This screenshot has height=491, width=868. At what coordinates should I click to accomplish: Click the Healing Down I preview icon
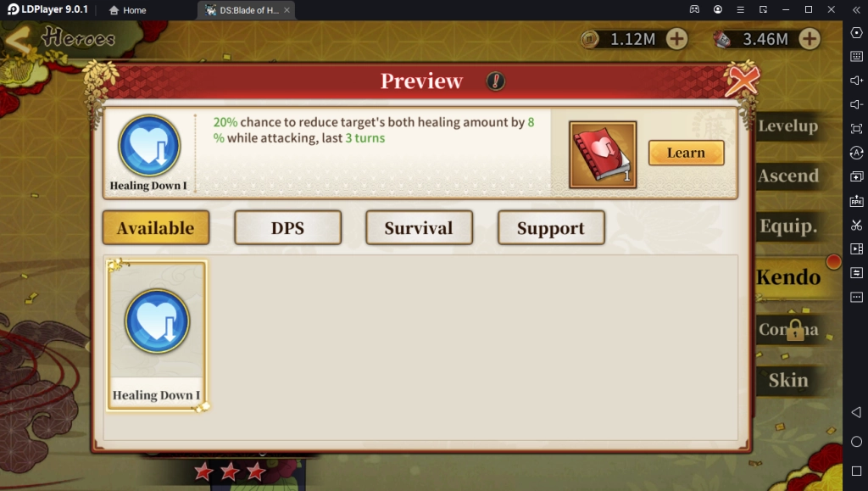point(149,146)
